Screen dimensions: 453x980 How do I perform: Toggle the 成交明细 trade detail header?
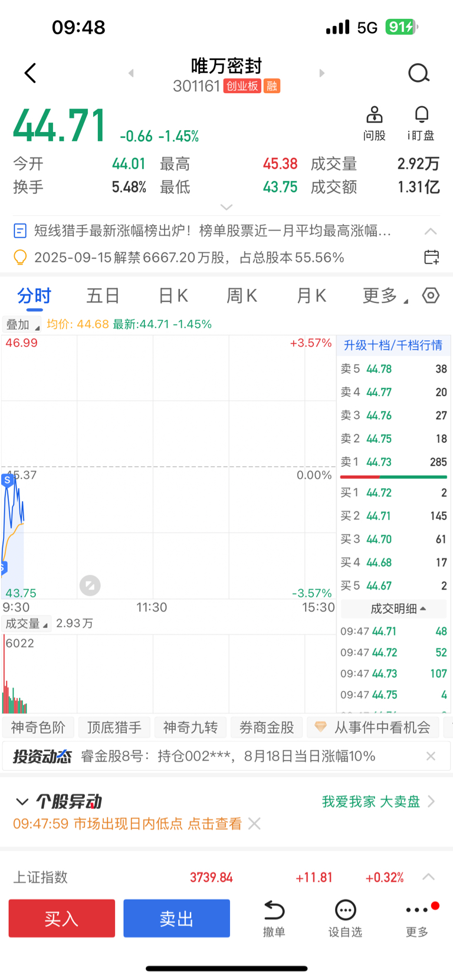tap(393, 609)
